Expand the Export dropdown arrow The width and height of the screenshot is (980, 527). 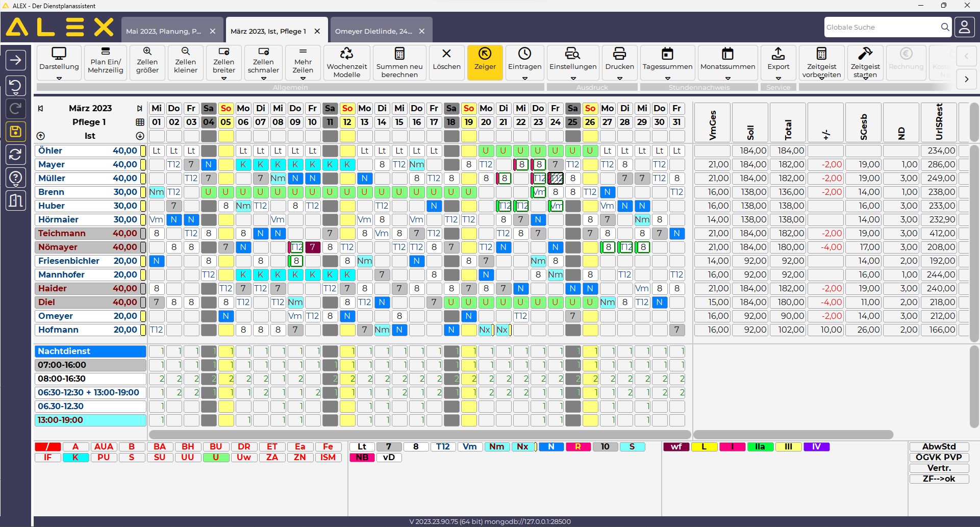(778, 79)
